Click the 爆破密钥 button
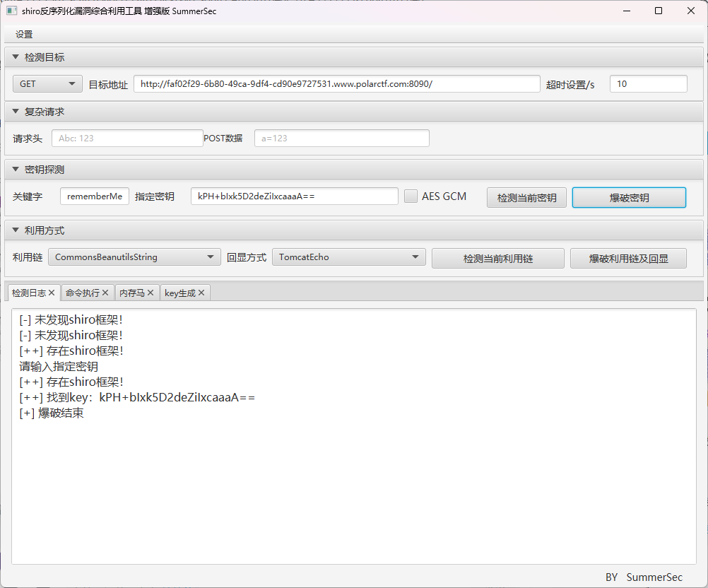The image size is (708, 588). tap(628, 196)
